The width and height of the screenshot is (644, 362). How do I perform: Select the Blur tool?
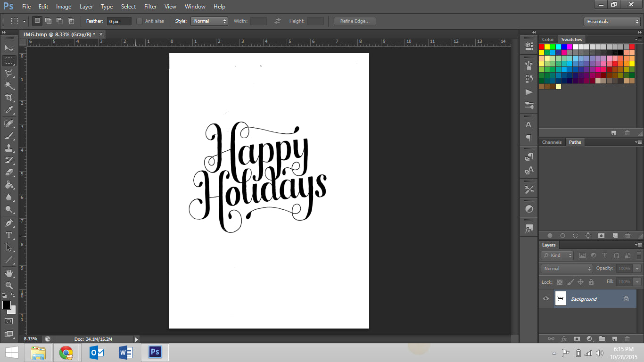click(9, 197)
